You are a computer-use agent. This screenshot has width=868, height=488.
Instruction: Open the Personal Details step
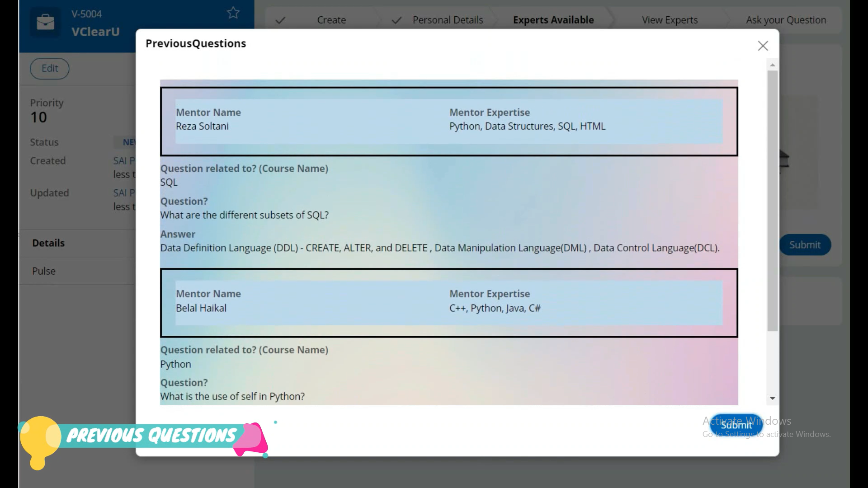point(448,20)
